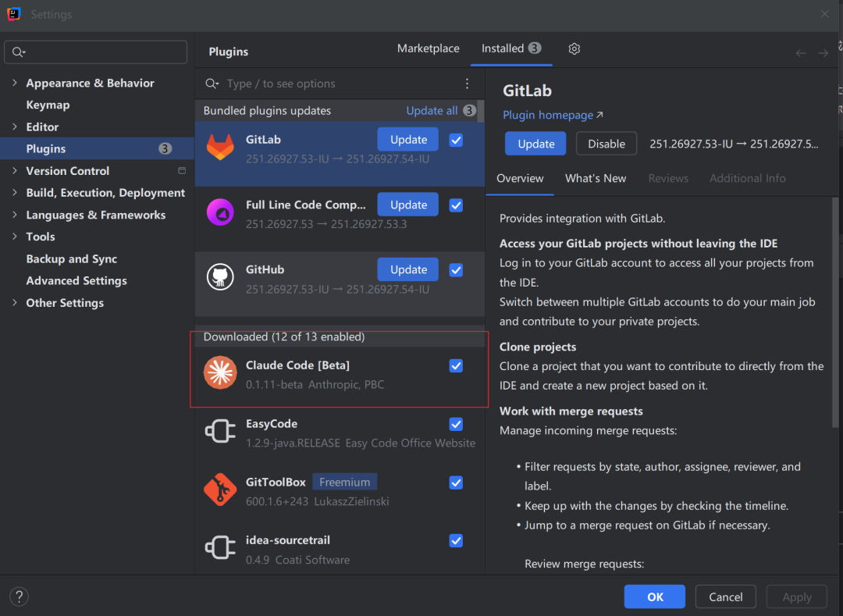The height and width of the screenshot is (616, 843).
Task: Navigate forward with the right arrow
Action: click(823, 52)
